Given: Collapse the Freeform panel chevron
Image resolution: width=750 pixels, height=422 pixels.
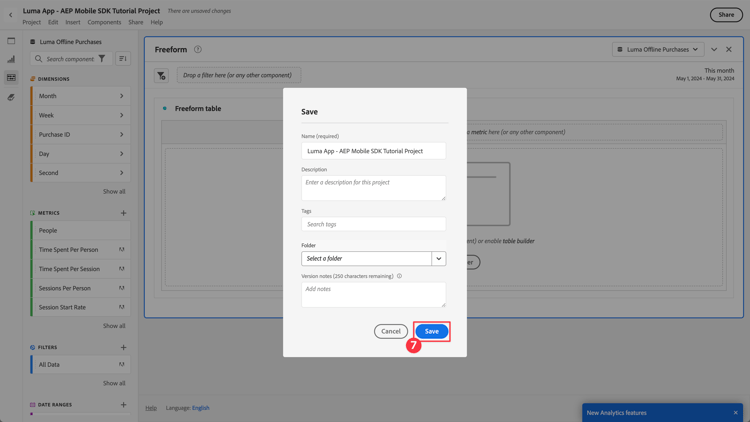Looking at the screenshot, I should point(714,49).
